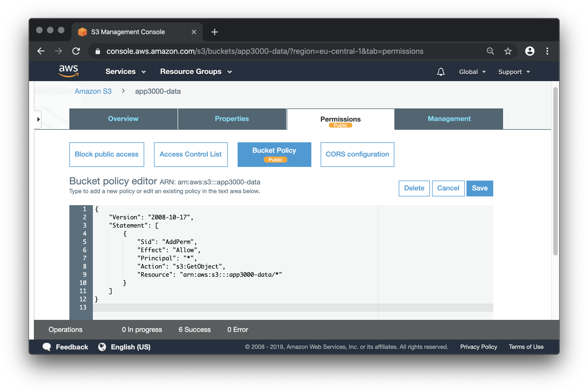Click the Public badge under Permissions
This screenshot has height=392, width=588.
[x=340, y=125]
